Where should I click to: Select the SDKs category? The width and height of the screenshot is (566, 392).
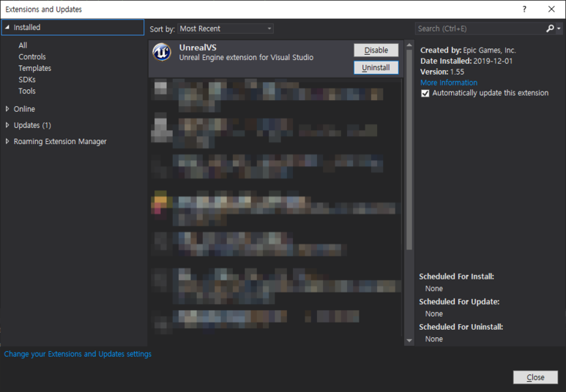[x=27, y=80]
